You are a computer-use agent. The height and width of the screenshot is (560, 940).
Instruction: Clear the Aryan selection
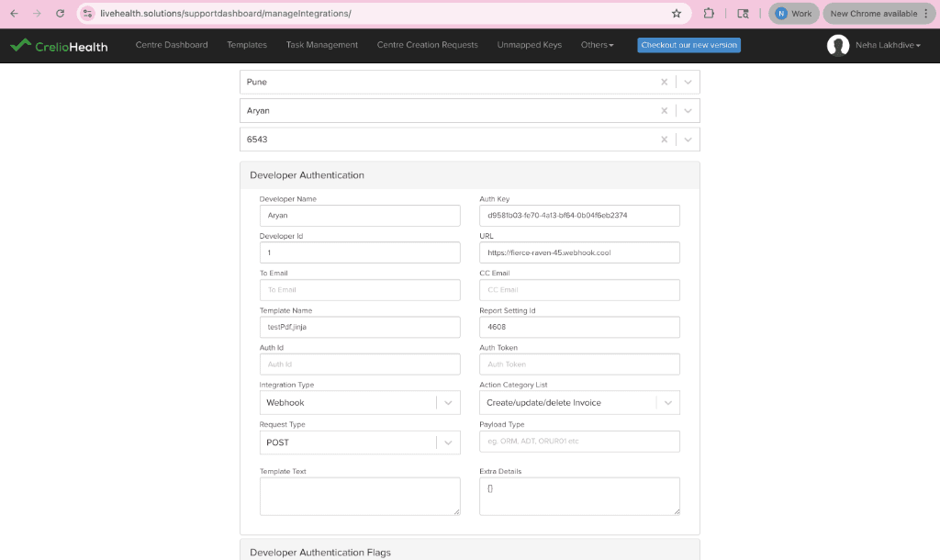pos(665,111)
